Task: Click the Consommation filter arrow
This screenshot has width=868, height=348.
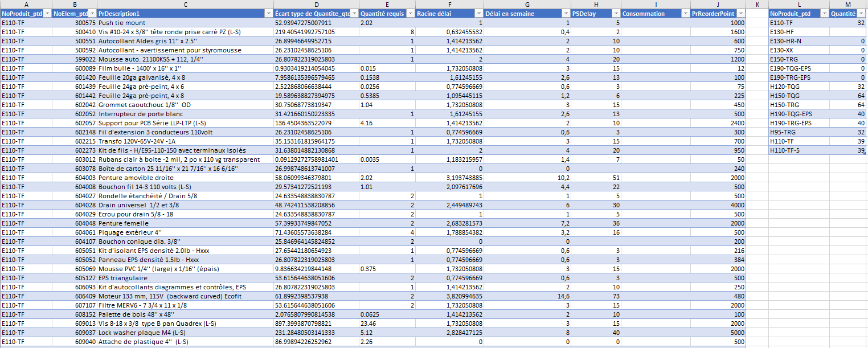Action: (684, 14)
